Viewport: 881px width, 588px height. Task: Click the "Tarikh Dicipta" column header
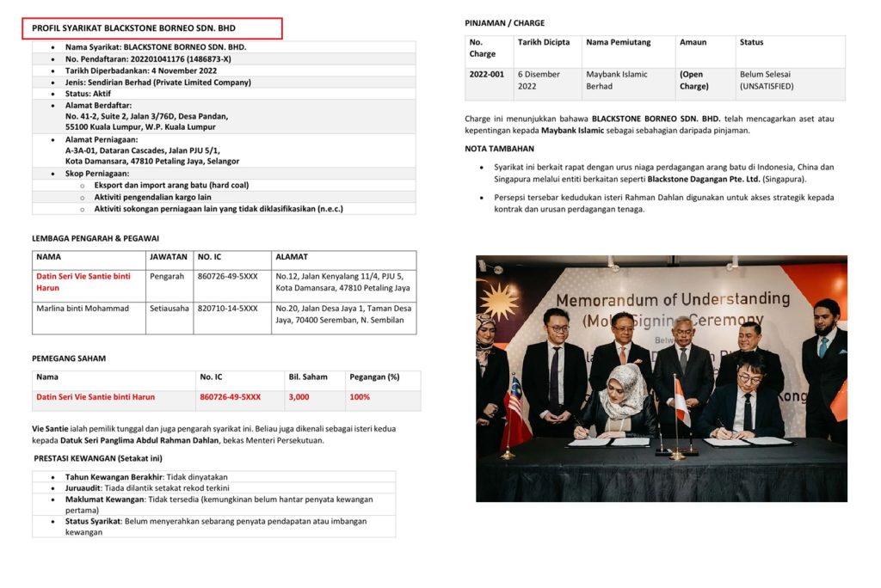(544, 42)
